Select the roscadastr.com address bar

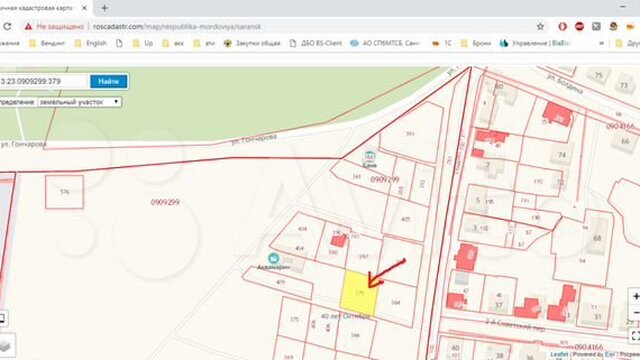click(278, 27)
